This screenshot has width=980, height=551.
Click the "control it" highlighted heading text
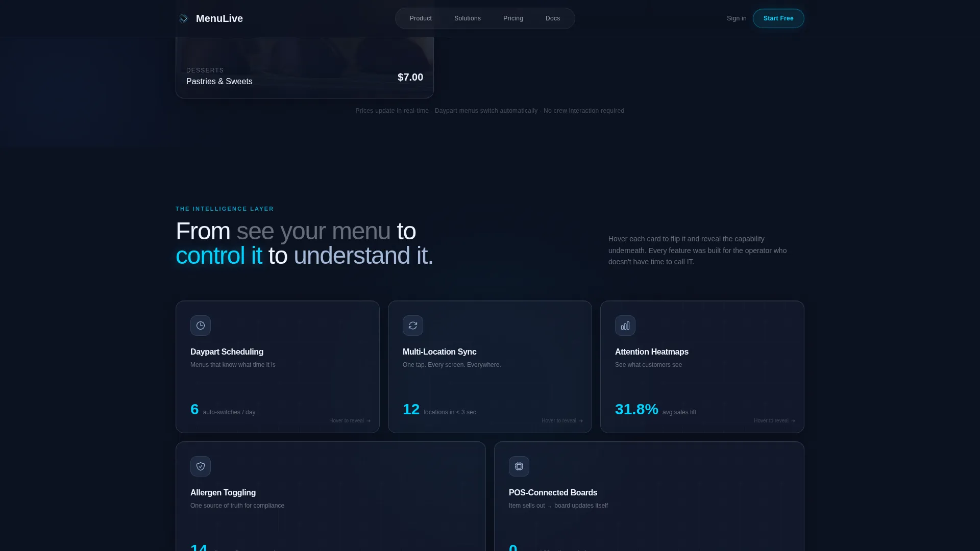click(219, 256)
